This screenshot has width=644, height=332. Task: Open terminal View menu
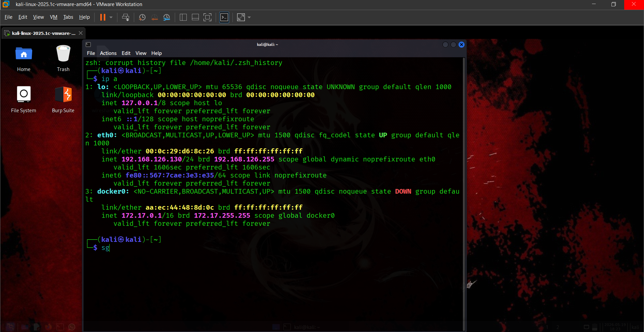(141, 53)
